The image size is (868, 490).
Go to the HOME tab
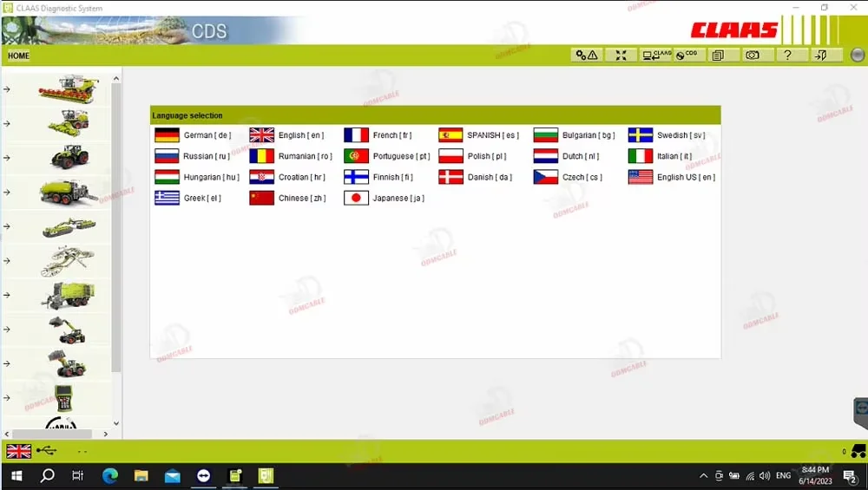tap(18, 56)
